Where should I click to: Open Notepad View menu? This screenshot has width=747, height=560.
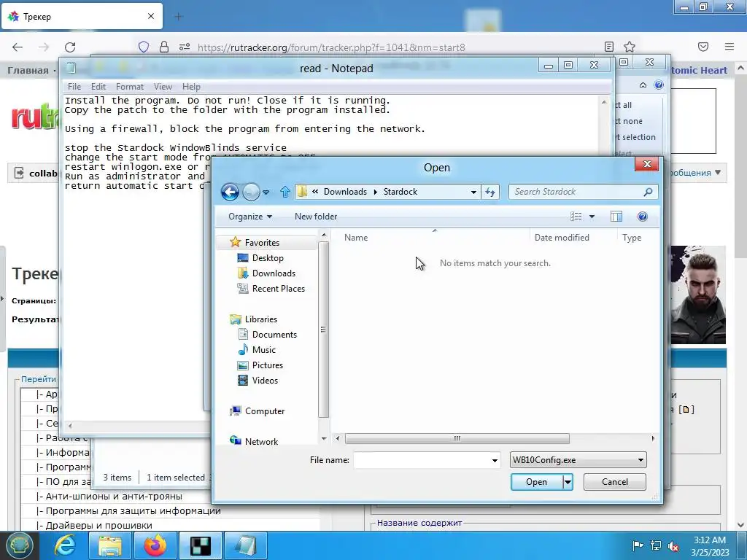(163, 87)
